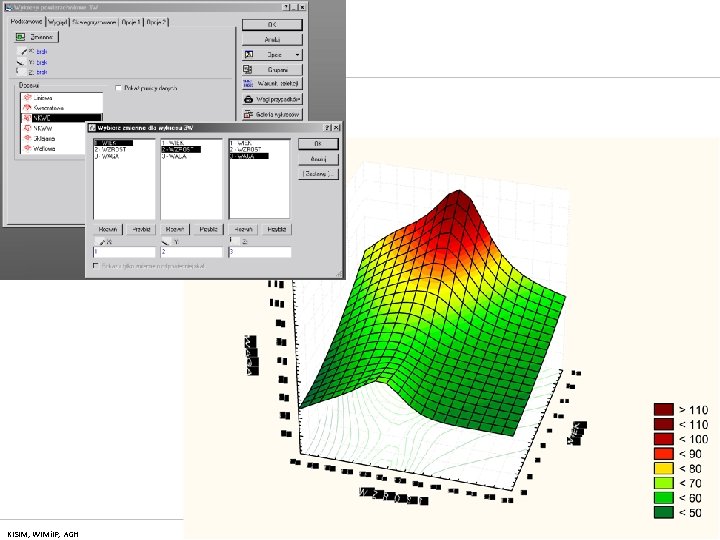Select 1-WIEK in the X variable list
Screen dimensions: 720x540
[x=113, y=143]
